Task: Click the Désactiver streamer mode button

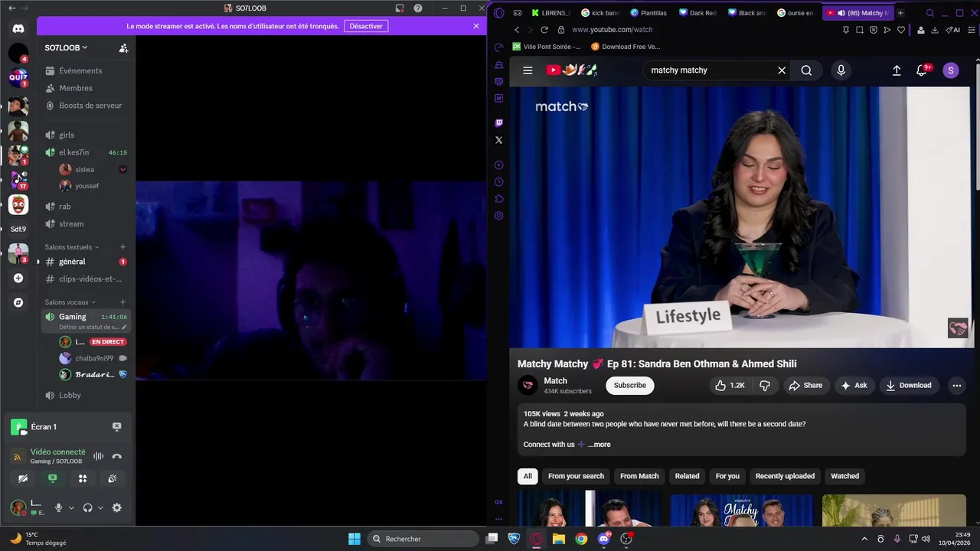Action: click(366, 26)
